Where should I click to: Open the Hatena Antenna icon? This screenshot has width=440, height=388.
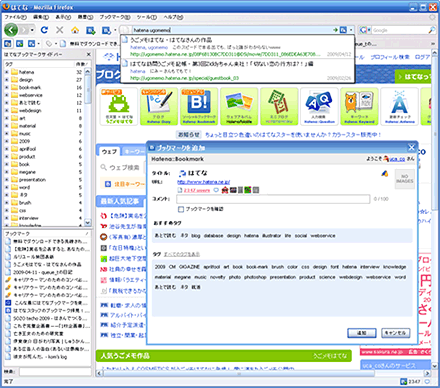coord(399,106)
